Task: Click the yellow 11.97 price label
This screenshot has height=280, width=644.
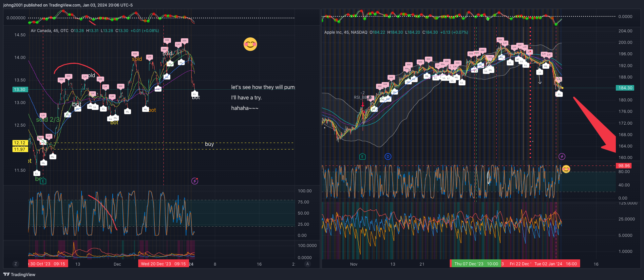Action: coord(20,149)
